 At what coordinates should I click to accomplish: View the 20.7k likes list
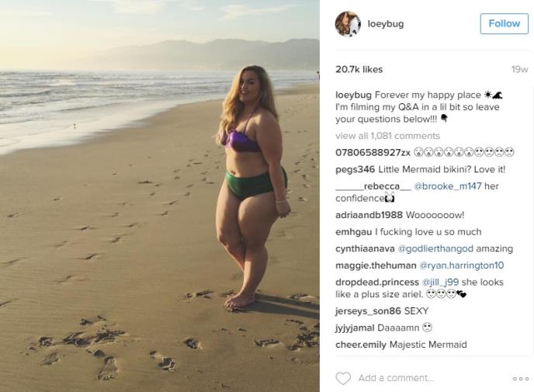pos(359,70)
